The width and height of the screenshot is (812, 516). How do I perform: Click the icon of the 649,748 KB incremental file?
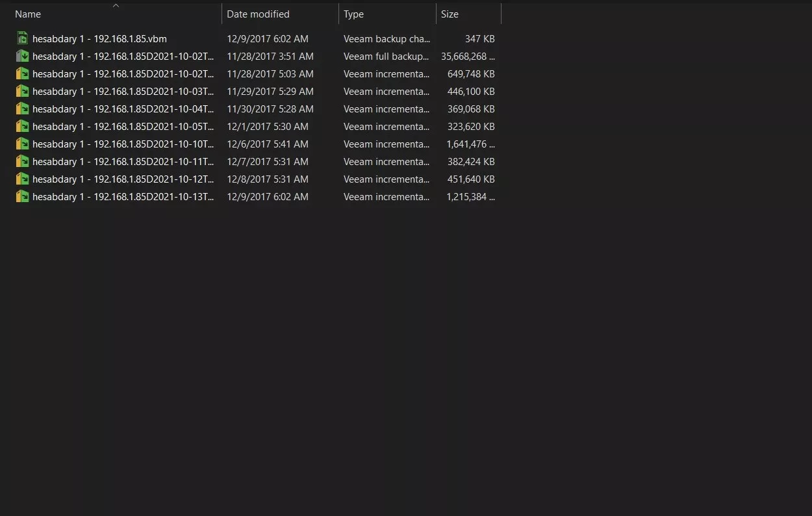(23, 74)
